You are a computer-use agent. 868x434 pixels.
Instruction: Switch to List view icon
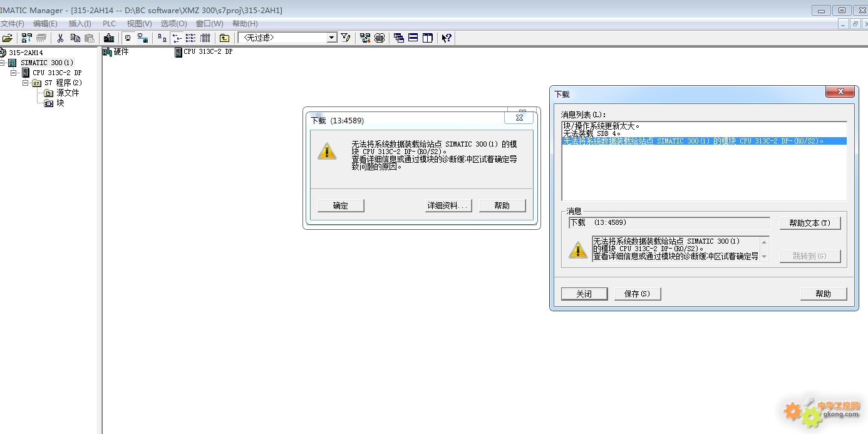point(190,38)
